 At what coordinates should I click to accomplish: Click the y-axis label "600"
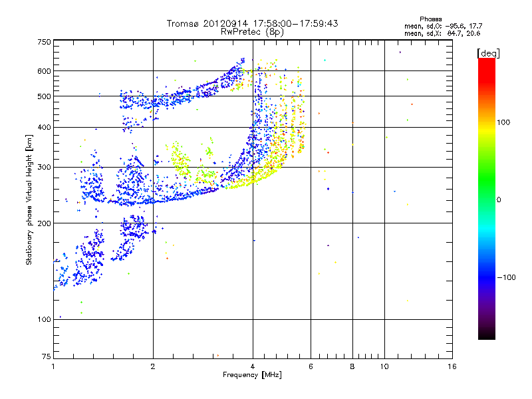(45, 71)
